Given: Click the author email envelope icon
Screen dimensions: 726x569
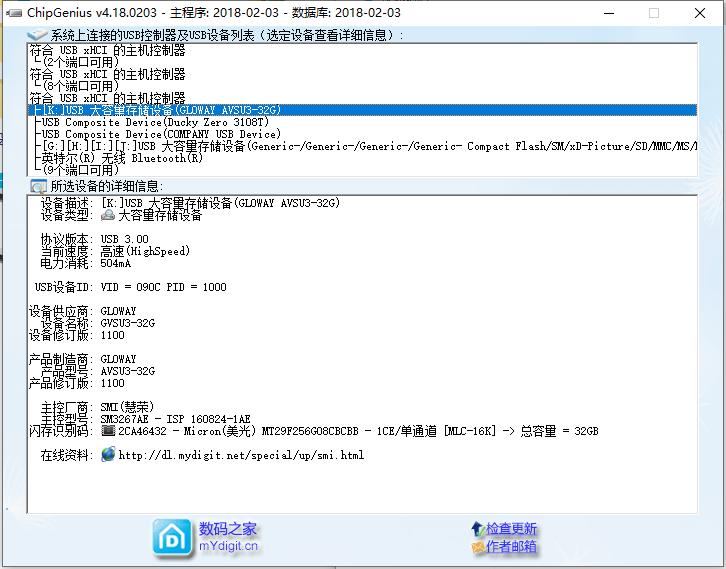Looking at the screenshot, I should click(x=477, y=547).
